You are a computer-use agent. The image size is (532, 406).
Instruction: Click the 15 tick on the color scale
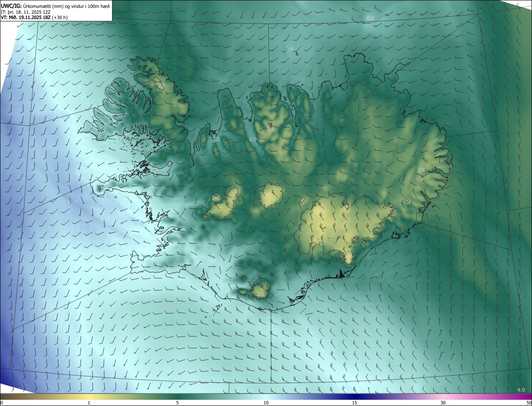pos(355,403)
